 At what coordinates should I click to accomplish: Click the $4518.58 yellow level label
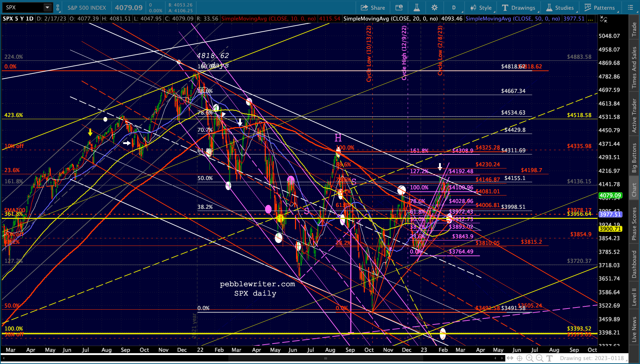click(579, 115)
